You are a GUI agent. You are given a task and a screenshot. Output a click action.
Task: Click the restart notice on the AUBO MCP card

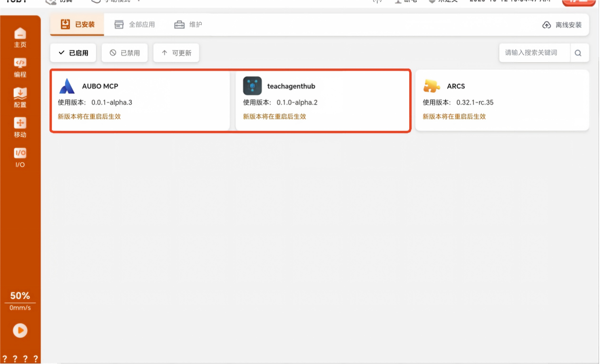point(89,117)
